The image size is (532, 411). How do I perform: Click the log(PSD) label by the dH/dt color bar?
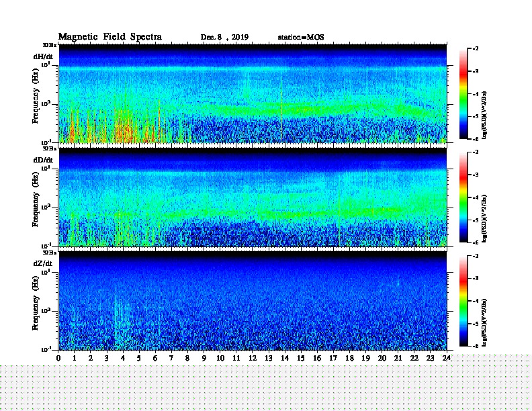pyautogui.click(x=484, y=115)
